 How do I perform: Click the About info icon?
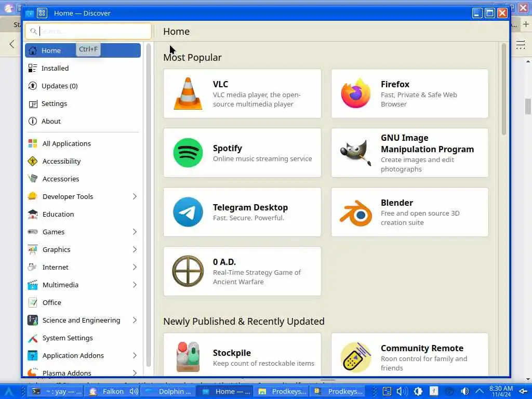pos(33,121)
